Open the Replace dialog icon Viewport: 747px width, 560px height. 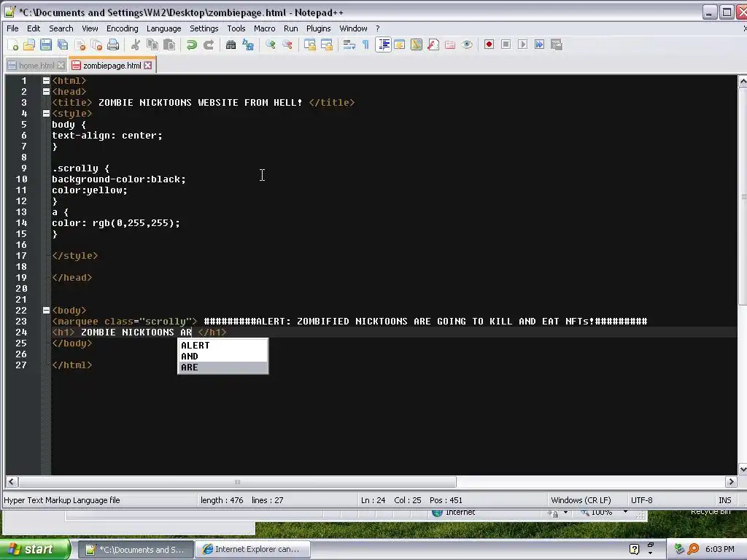coord(248,44)
